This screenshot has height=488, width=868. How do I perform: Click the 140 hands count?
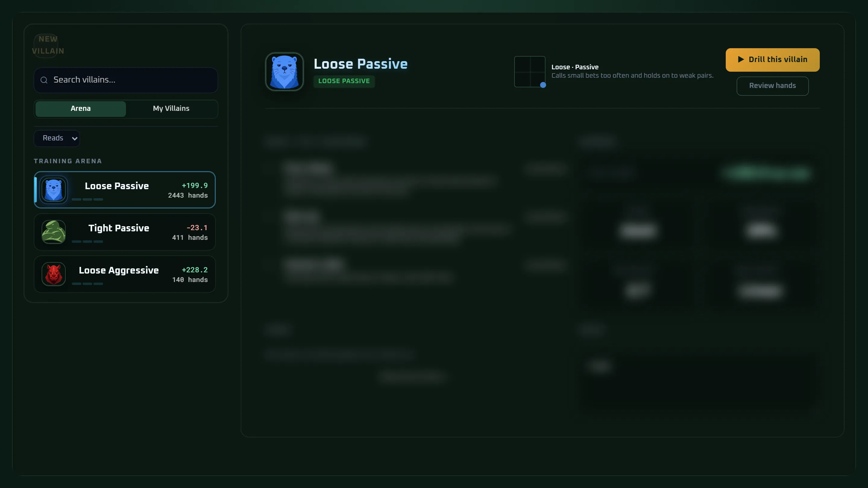click(190, 280)
